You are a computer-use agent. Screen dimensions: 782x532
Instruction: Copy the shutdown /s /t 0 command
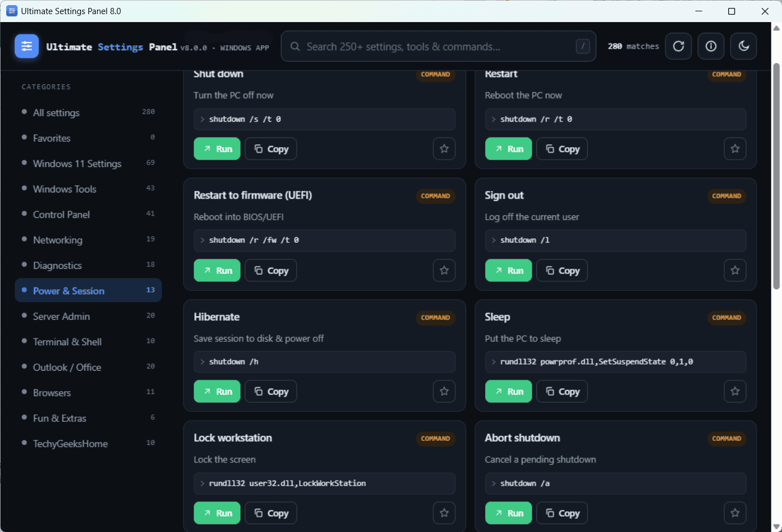[x=271, y=149]
